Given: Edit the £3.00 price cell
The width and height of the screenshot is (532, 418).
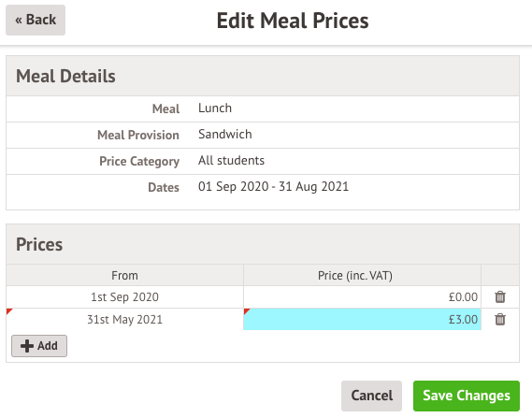Looking at the screenshot, I should [x=362, y=319].
